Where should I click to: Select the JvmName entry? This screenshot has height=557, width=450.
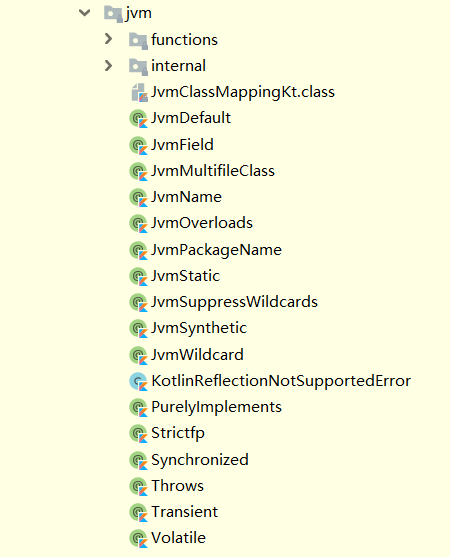click(x=186, y=197)
